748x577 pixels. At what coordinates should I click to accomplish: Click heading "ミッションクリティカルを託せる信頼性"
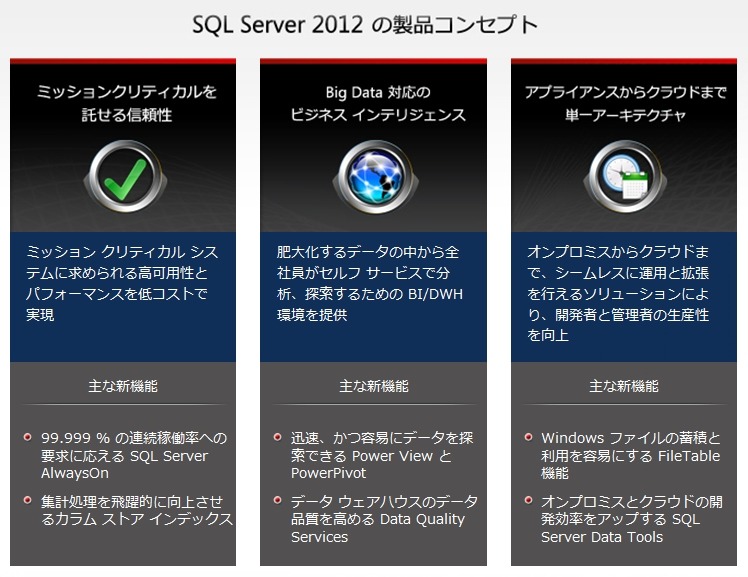click(x=126, y=103)
